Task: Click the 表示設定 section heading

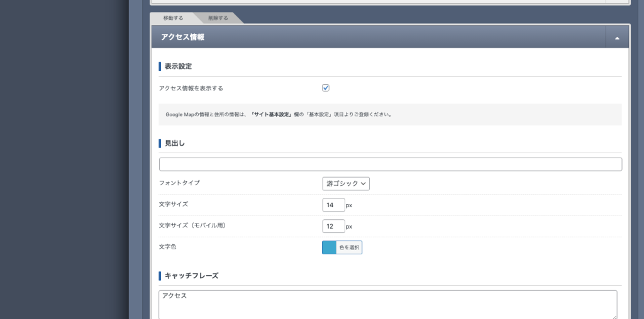Action: tap(178, 67)
